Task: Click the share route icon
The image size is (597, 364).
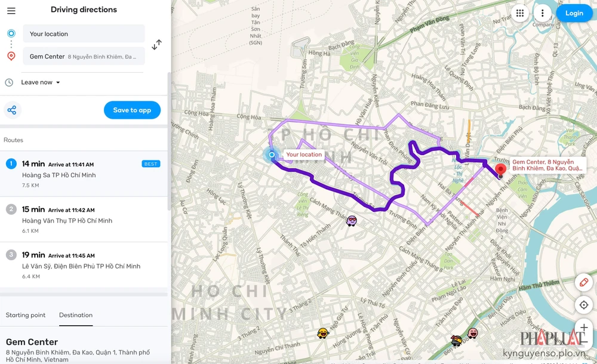Action: 12,110
